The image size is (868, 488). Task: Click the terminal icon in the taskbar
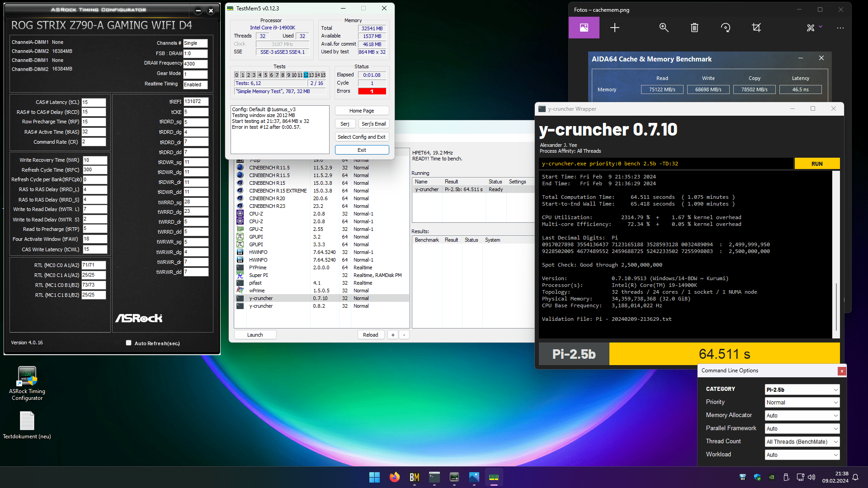tap(434, 477)
